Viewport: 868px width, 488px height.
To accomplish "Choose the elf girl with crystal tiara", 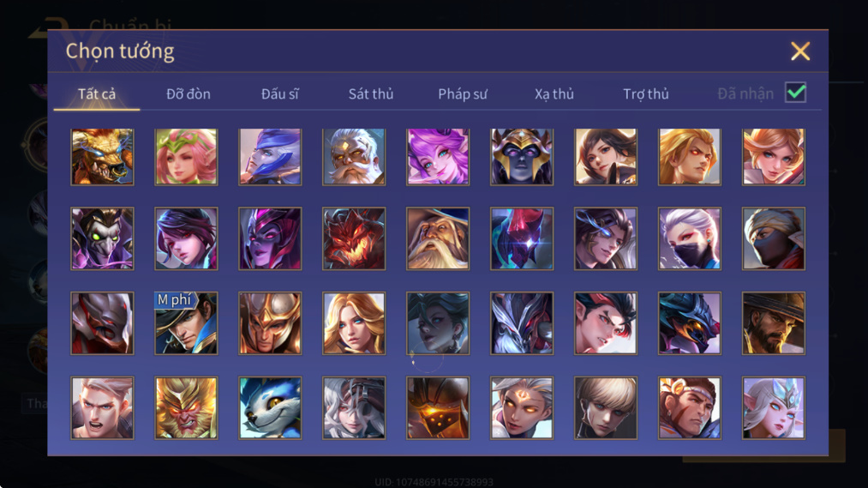I will [774, 407].
